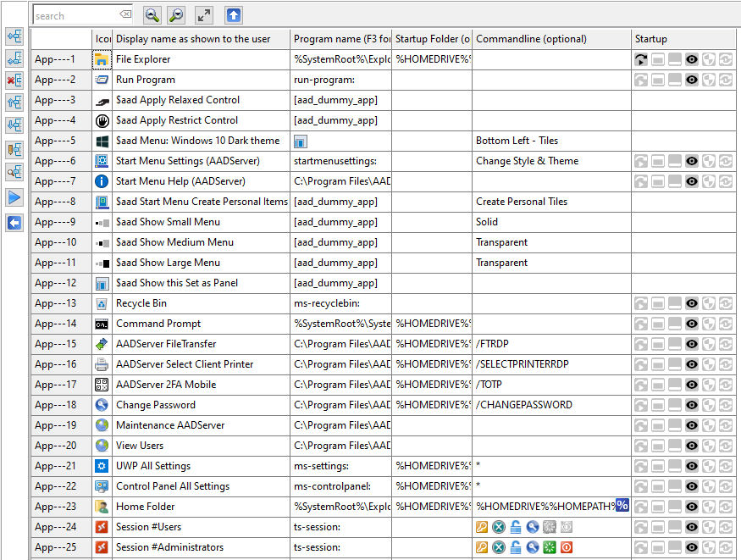Click the zoom in magnifier in toolbar

[x=176, y=15]
